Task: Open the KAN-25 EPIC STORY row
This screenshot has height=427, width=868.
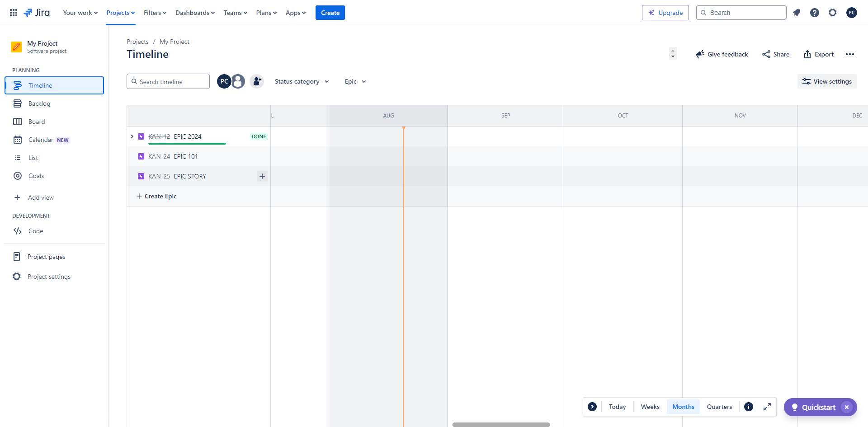Action: click(199, 176)
